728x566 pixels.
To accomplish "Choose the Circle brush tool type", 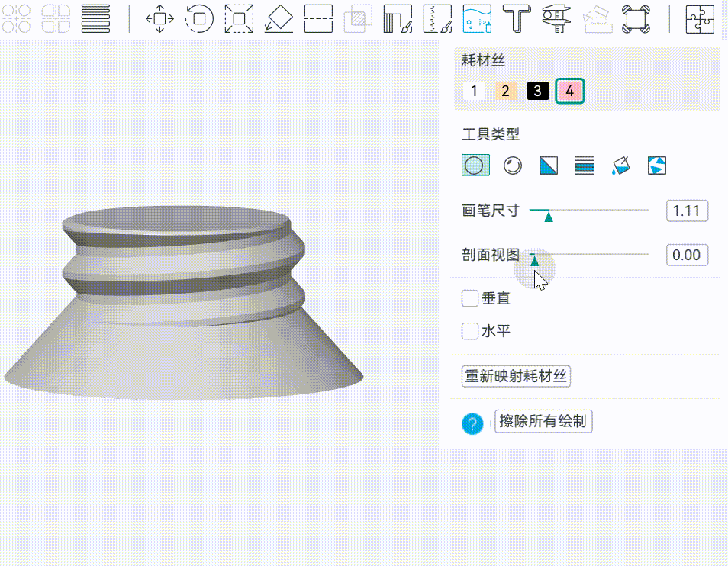I will (x=475, y=166).
